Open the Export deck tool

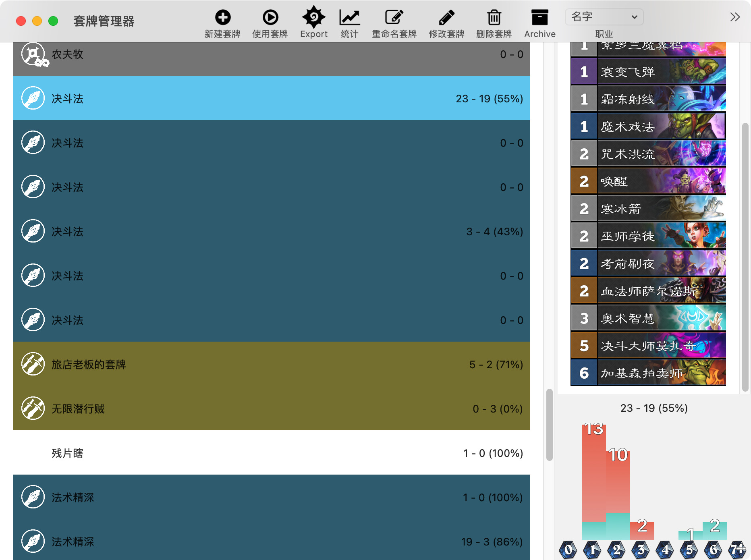point(313,18)
